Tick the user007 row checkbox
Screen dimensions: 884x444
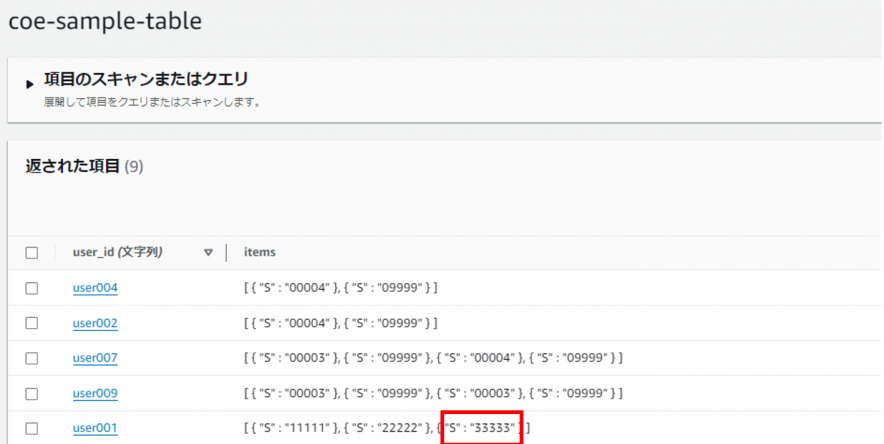click(x=31, y=358)
